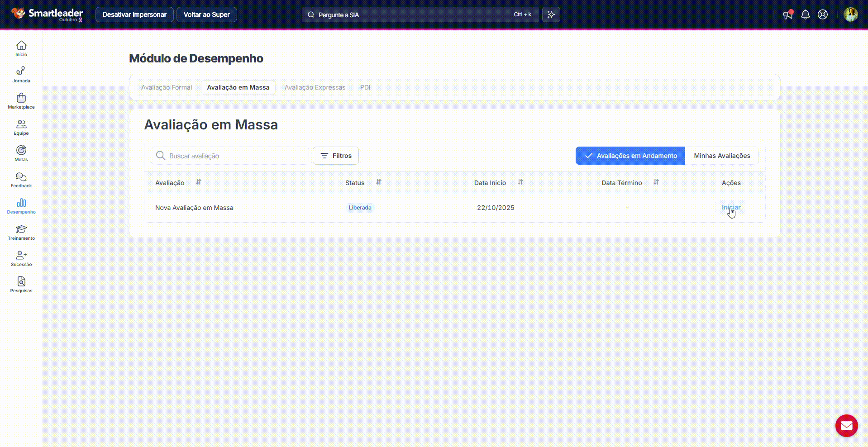
Task: Sort by the Status column arrows
Action: tap(378, 182)
